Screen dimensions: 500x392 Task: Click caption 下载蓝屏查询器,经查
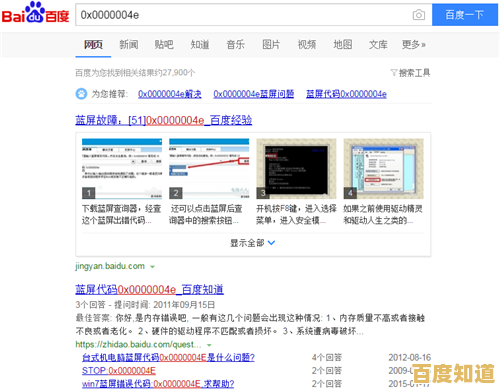(121, 209)
